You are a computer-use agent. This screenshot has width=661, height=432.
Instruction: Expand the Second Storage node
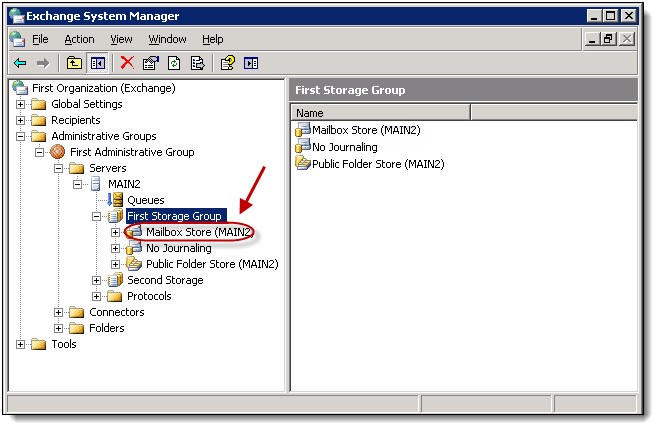point(96,280)
